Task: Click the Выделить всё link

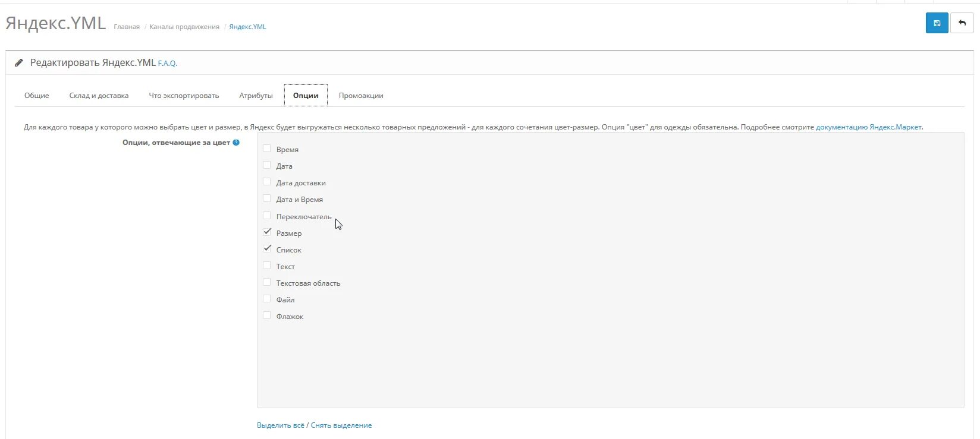Action: [x=280, y=425]
